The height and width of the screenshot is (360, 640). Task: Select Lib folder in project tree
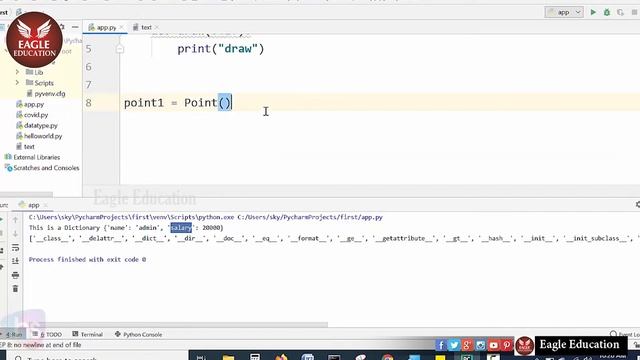click(34, 72)
